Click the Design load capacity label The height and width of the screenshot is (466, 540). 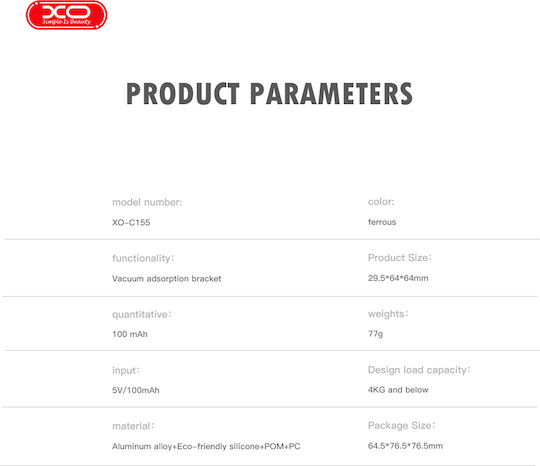click(x=419, y=370)
